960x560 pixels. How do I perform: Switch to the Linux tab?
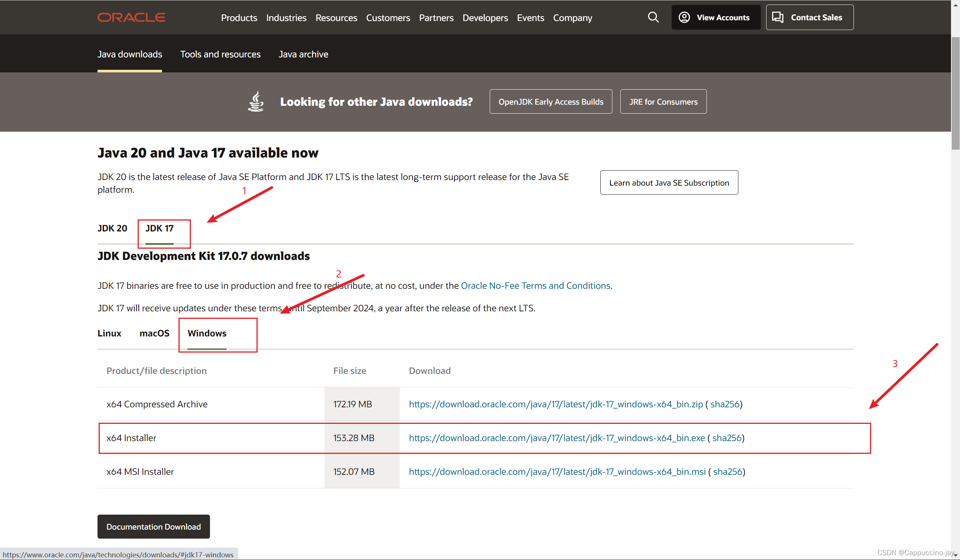[109, 333]
